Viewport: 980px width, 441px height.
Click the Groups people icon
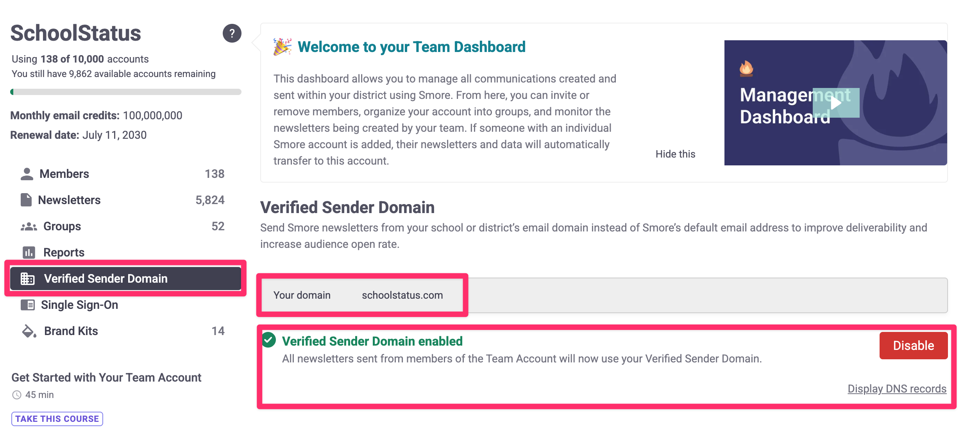pyautogui.click(x=29, y=226)
